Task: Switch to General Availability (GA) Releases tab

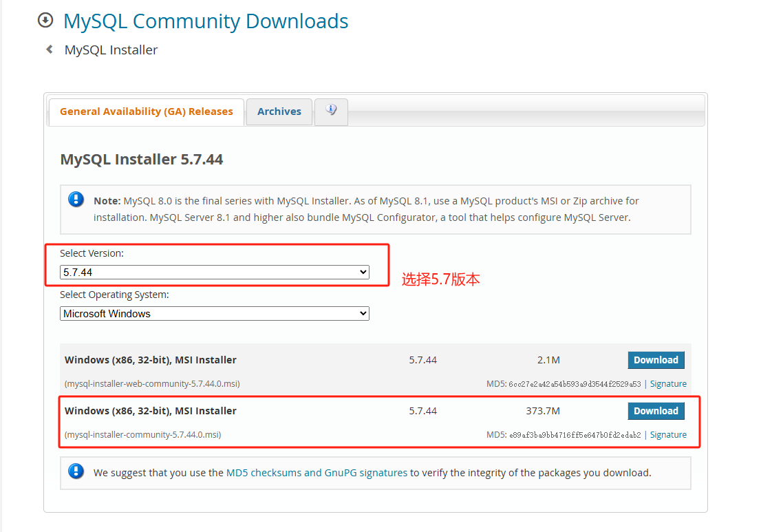Action: 146,111
